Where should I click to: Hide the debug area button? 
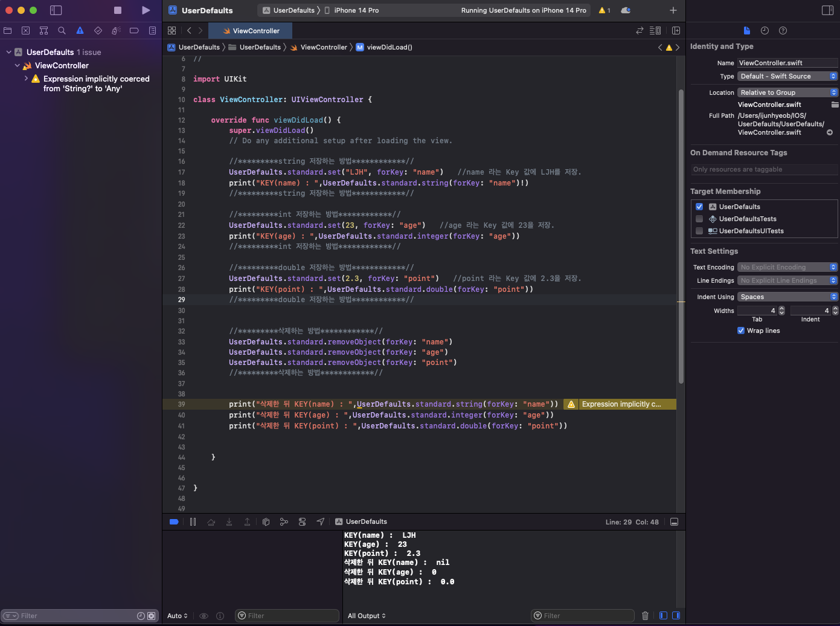pos(675,521)
